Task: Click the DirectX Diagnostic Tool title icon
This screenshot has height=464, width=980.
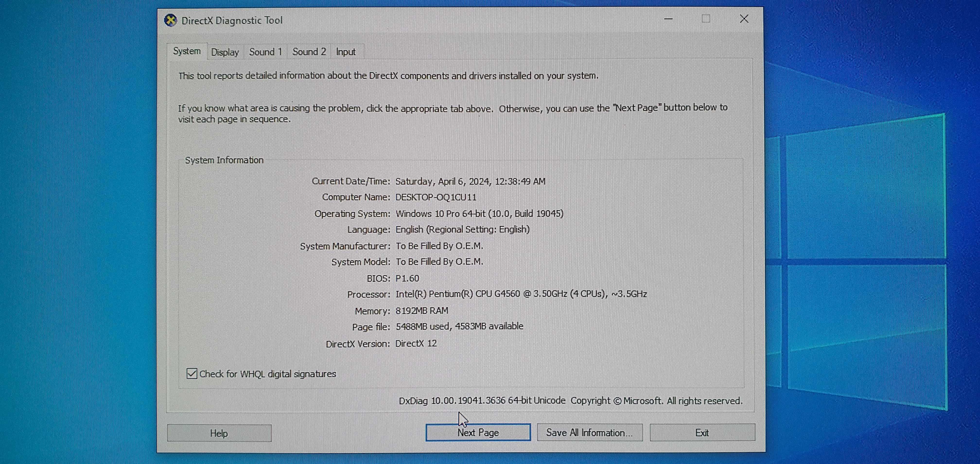Action: click(170, 20)
